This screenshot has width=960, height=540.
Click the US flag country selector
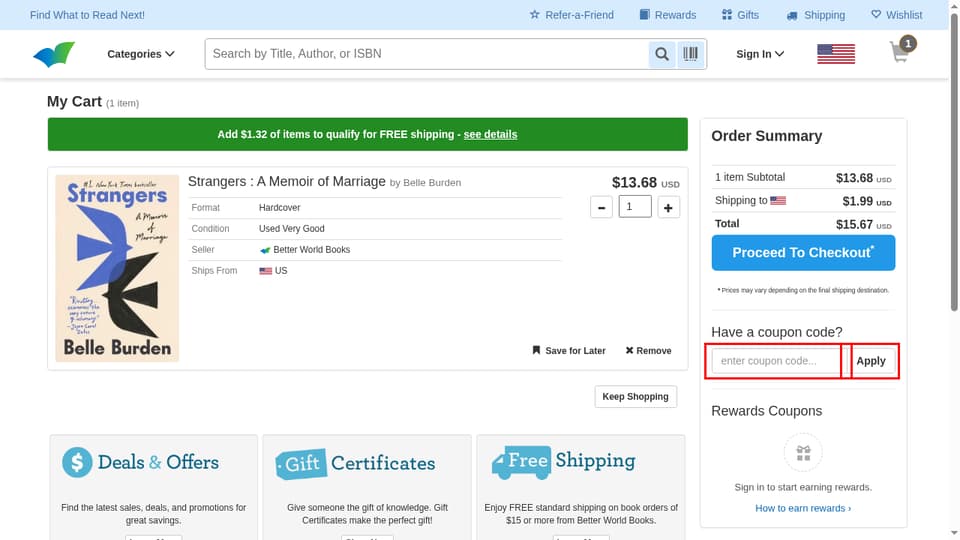(836, 54)
